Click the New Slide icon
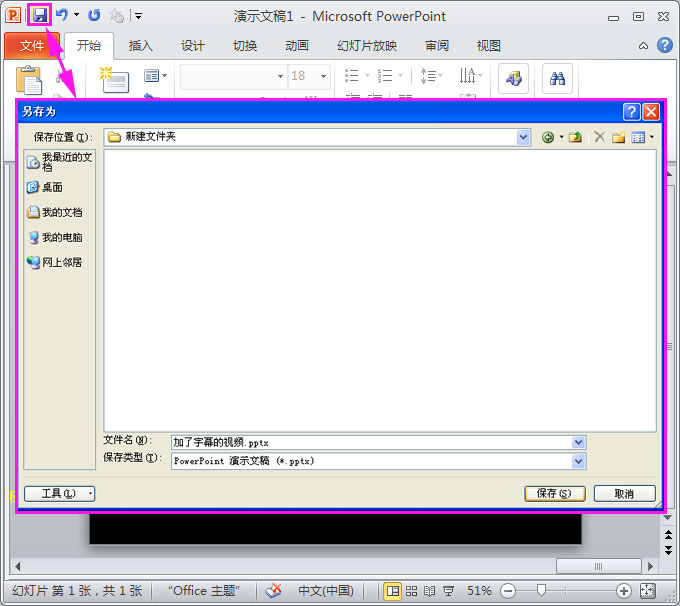The width and height of the screenshot is (680, 606). click(x=114, y=79)
